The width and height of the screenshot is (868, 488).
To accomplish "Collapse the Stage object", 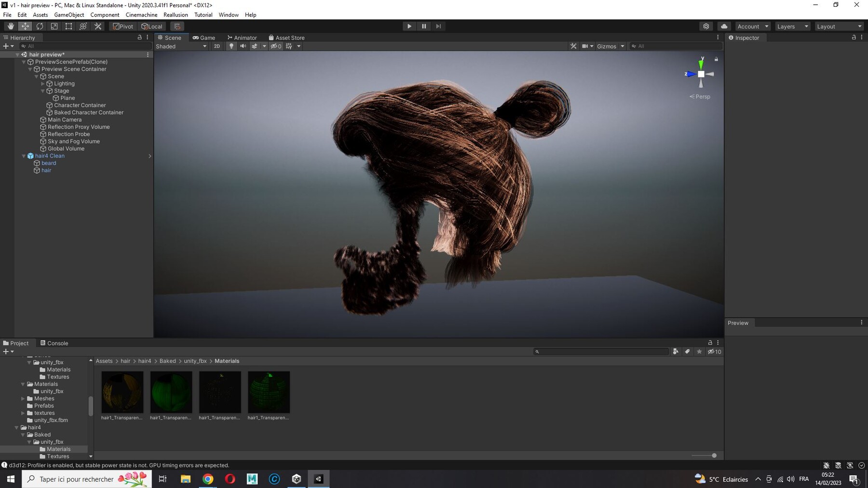I will pyautogui.click(x=43, y=91).
